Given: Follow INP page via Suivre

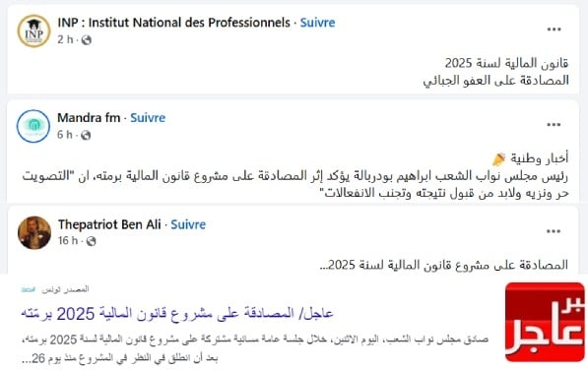Looking at the screenshot, I should click(x=317, y=23).
